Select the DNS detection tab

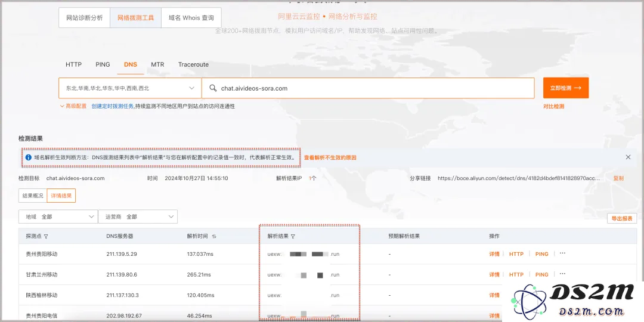point(131,64)
